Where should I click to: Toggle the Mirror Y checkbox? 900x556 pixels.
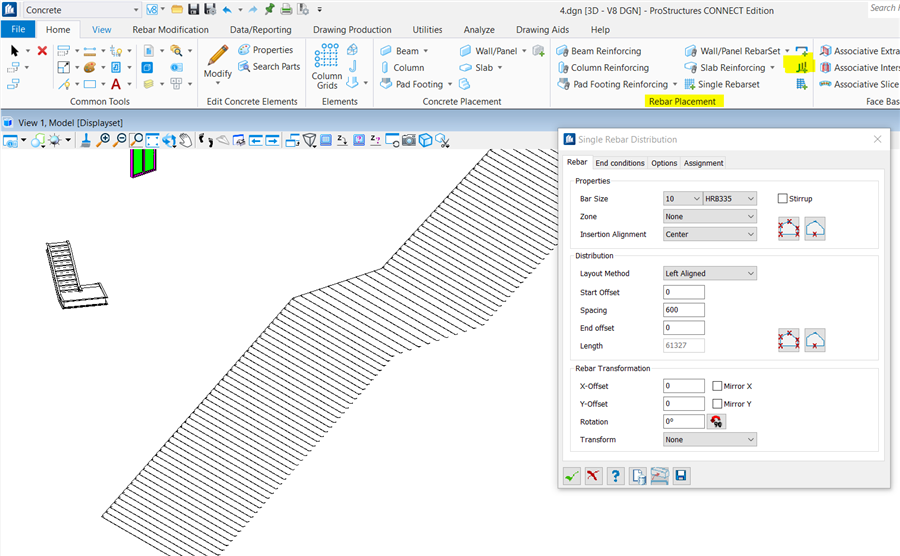point(717,404)
